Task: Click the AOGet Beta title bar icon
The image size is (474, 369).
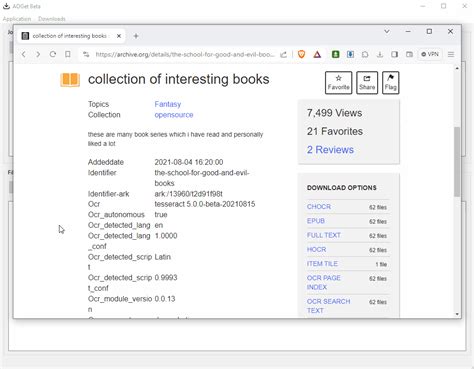Action: [6, 6]
